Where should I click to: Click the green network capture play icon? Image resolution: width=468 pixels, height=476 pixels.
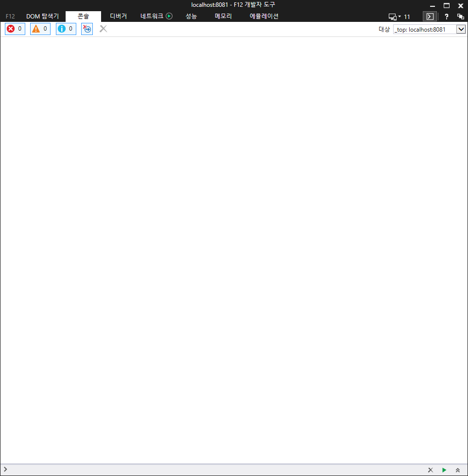coord(169,16)
